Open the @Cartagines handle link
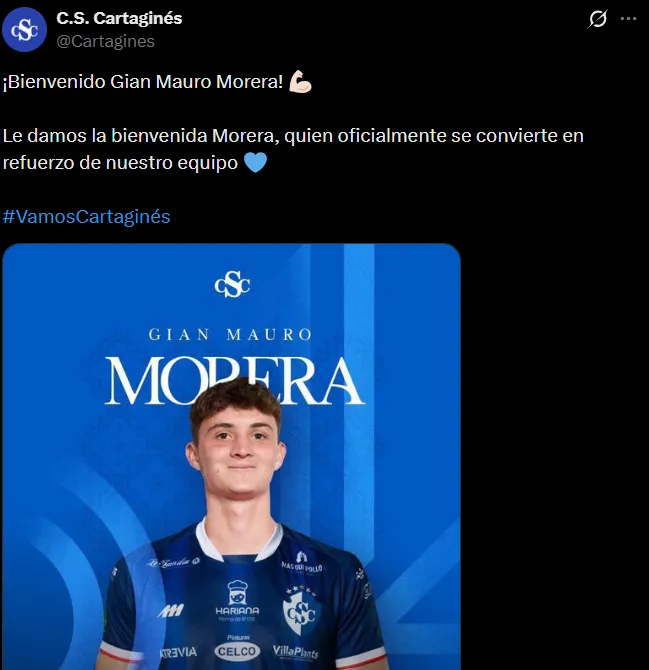 106,41
